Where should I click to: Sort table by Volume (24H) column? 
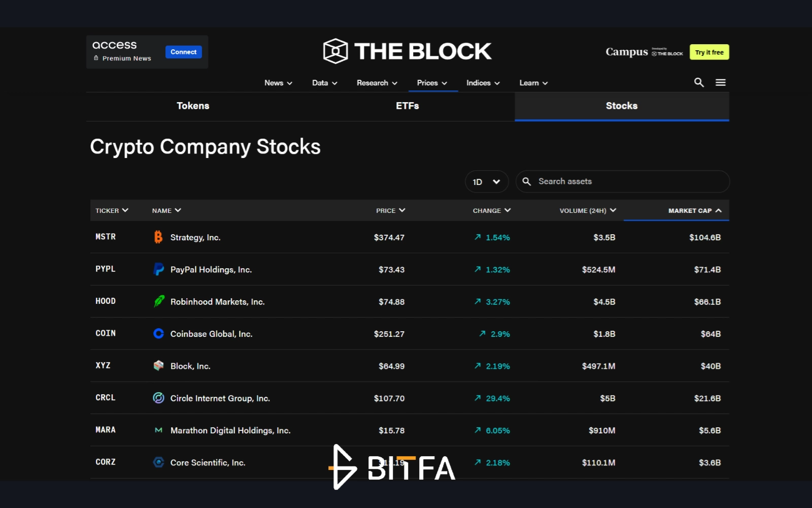point(588,210)
